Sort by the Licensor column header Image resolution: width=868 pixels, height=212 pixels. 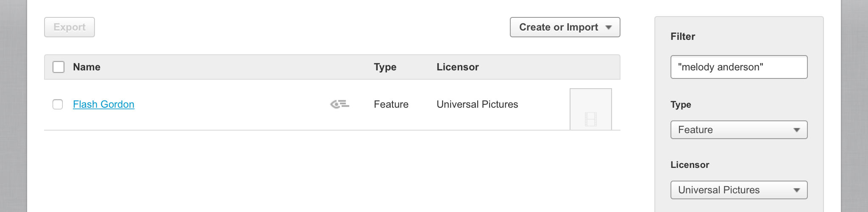457,67
